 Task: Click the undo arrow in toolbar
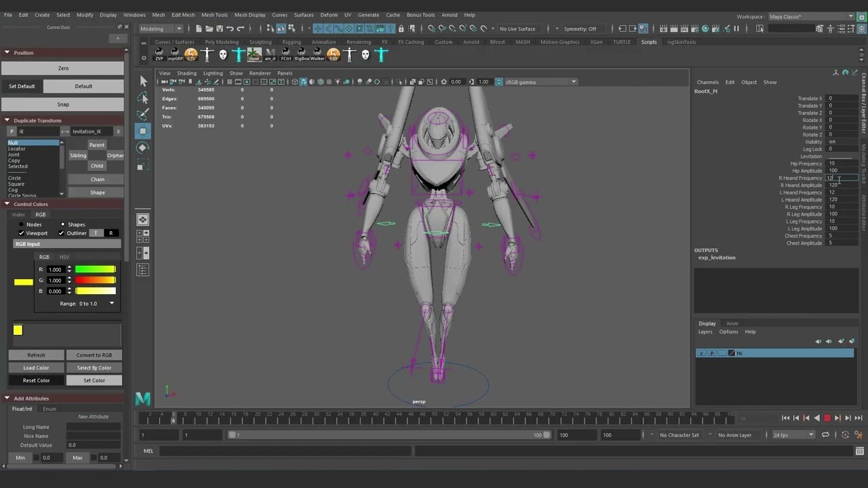[230, 28]
